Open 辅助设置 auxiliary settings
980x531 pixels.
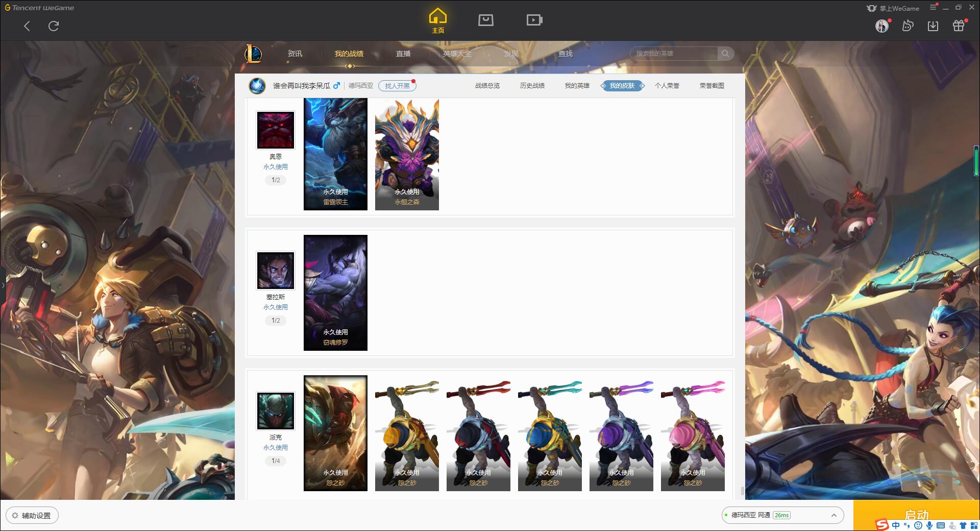coord(32,516)
